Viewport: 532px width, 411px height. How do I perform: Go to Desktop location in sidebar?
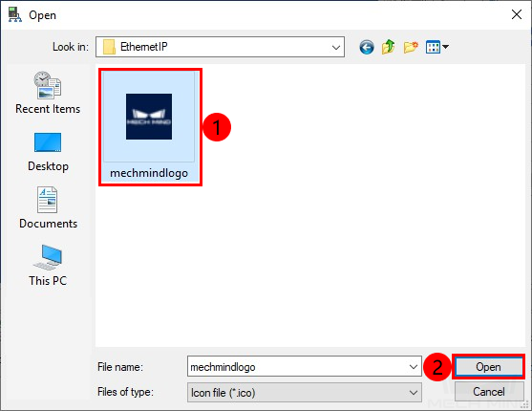click(x=48, y=152)
